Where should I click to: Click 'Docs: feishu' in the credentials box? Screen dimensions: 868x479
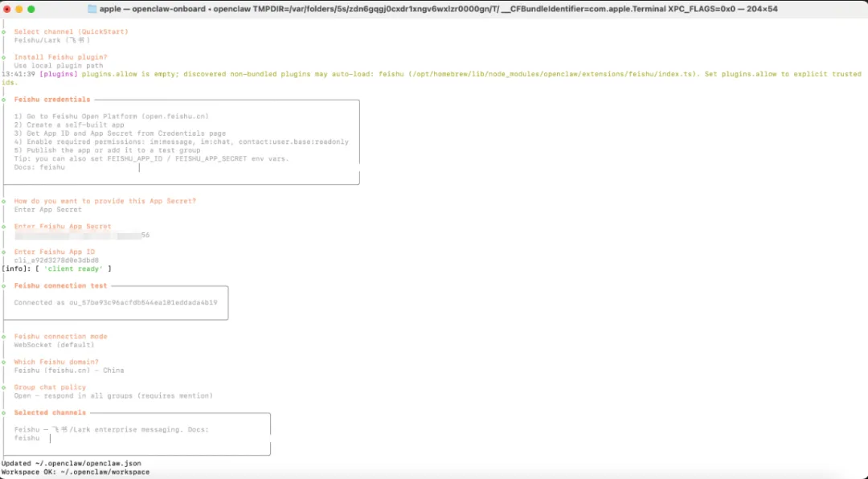tap(39, 166)
